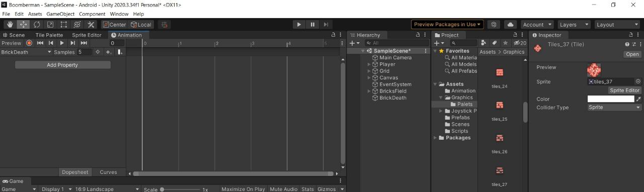Select the Transform tool
The height and width of the screenshot is (192, 644).
click(77, 25)
